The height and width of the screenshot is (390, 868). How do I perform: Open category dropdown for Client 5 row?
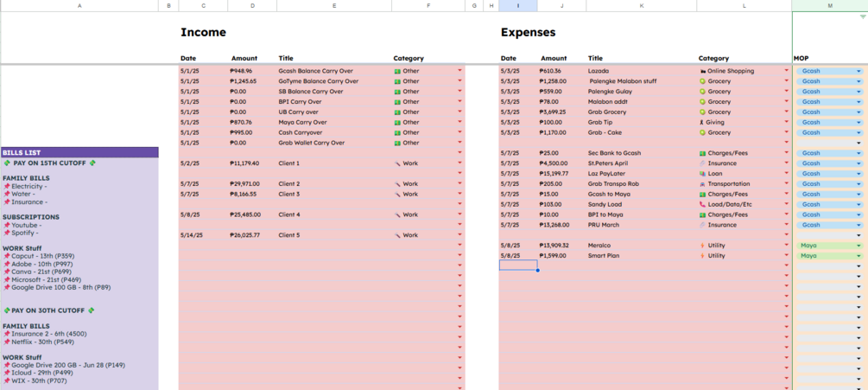click(459, 235)
